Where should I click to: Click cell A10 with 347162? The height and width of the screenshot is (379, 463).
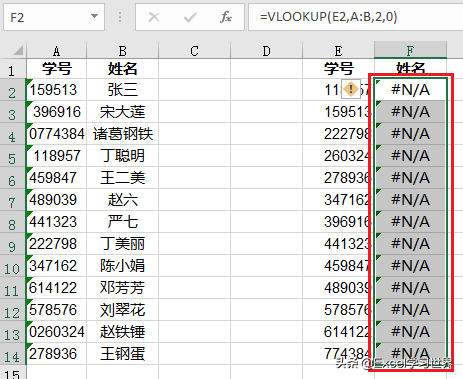(56, 266)
